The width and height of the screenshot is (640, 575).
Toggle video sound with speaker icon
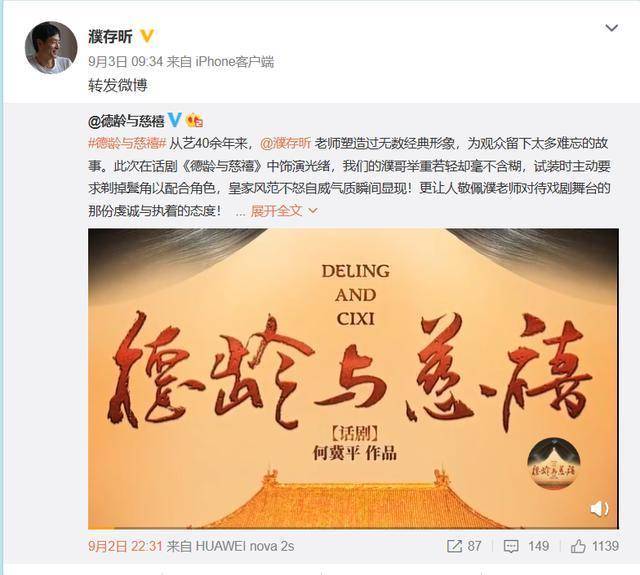tap(599, 508)
